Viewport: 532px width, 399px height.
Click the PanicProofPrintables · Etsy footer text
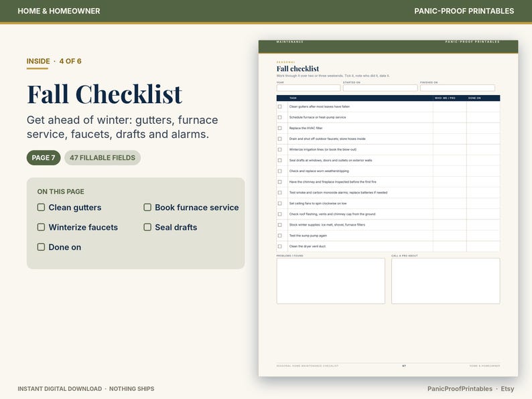point(470,388)
